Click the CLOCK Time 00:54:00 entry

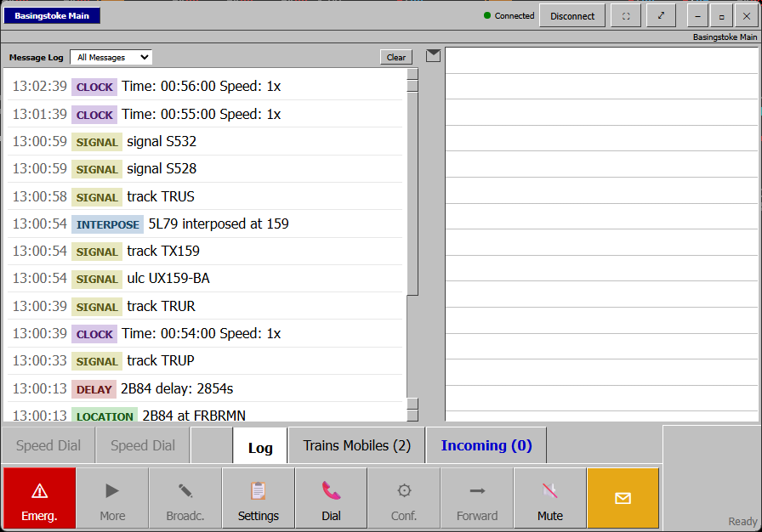(x=205, y=333)
